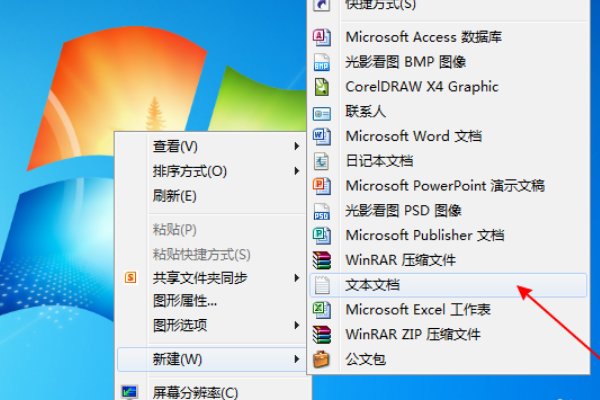The width and height of the screenshot is (600, 400).
Task: Click the orange 共享文件夹同步 icon
Action: pos(130,278)
